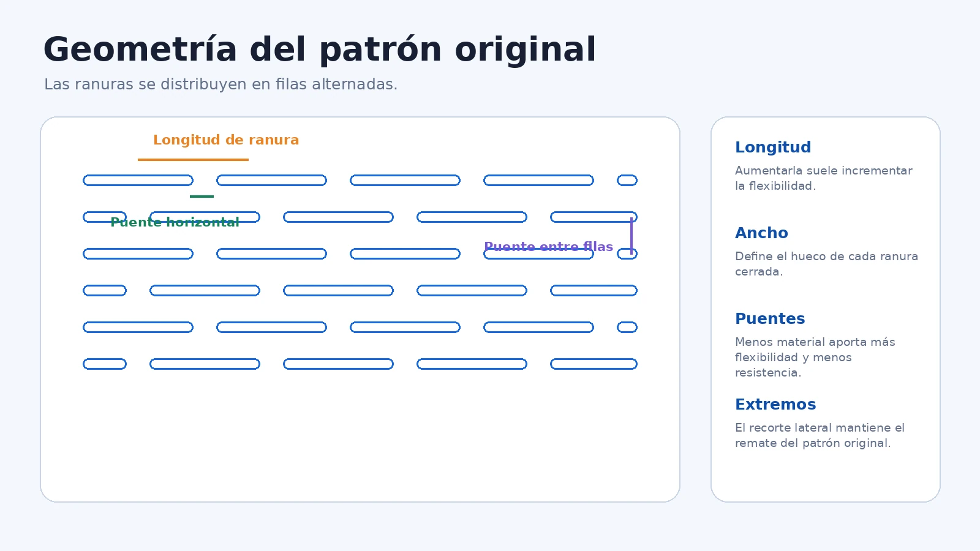Select subtitle "Las ranuras se distribuyen en filas alternadas."

click(x=221, y=84)
